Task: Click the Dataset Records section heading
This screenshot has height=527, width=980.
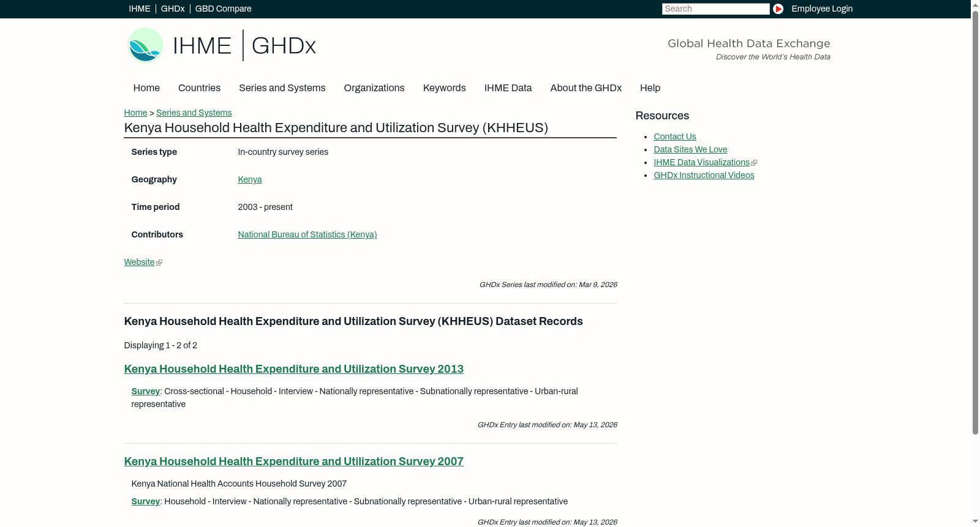Action: point(353,321)
